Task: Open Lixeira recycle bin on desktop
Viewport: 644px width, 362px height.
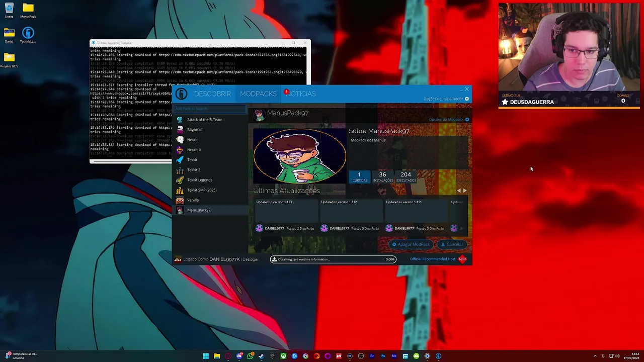Action: tap(9, 10)
